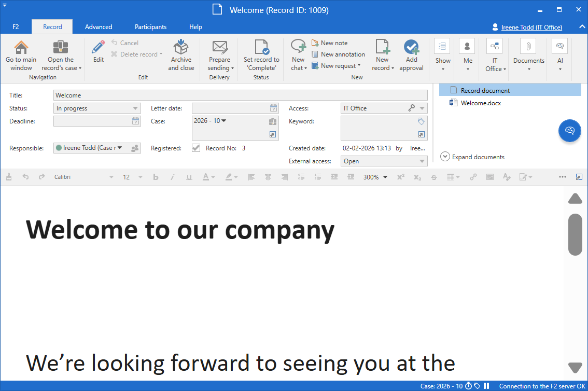Open the External access dropdown
Screen dimensions: 588x391
384,161
